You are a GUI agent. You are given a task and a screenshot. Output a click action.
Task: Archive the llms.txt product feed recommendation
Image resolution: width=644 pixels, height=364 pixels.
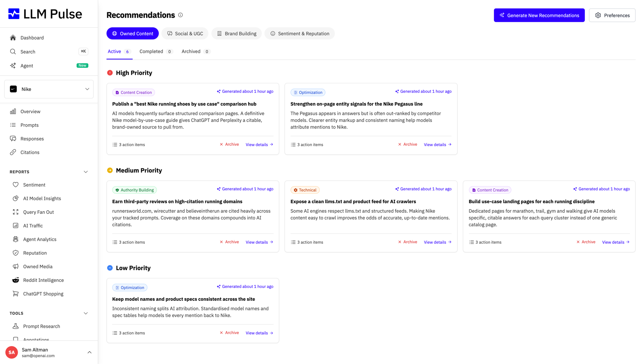pos(408,242)
